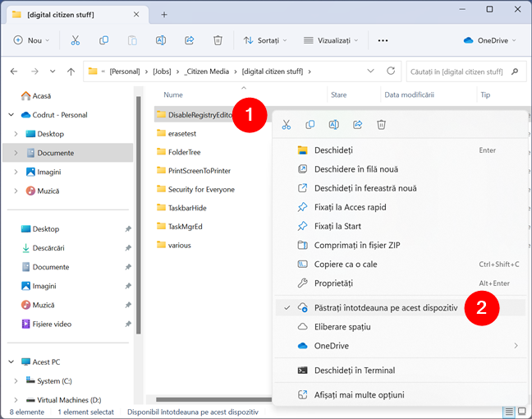Click the Copy icon in the toolbar
Image resolution: width=532 pixels, height=419 pixels.
click(103, 40)
